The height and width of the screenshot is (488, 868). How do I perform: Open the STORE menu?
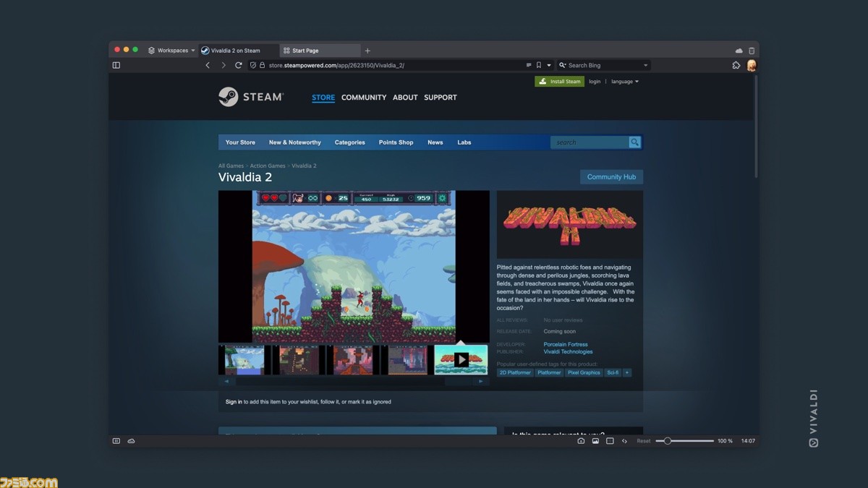click(323, 98)
